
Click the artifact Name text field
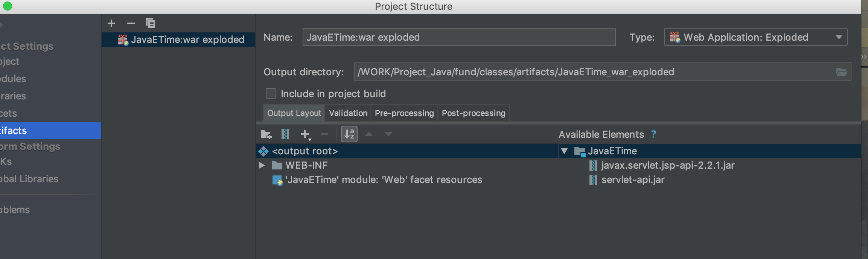[x=459, y=37]
